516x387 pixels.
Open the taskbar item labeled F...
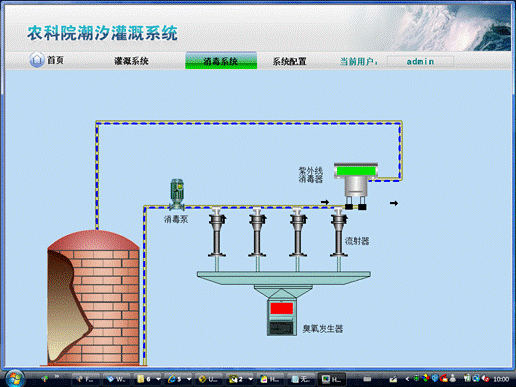coord(85,379)
